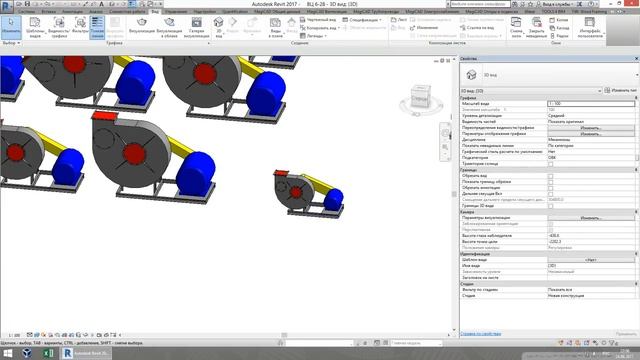Click the Cascade (Каскад) windows button
640x360 pixels.
click(x=559, y=28)
